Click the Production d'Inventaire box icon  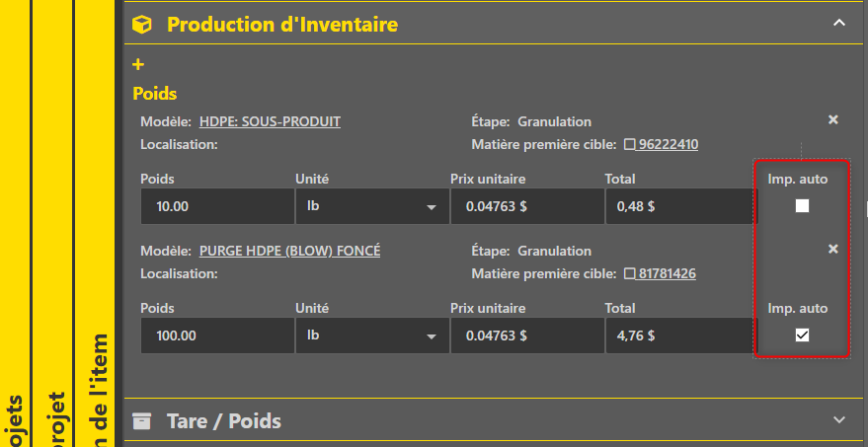(x=142, y=25)
